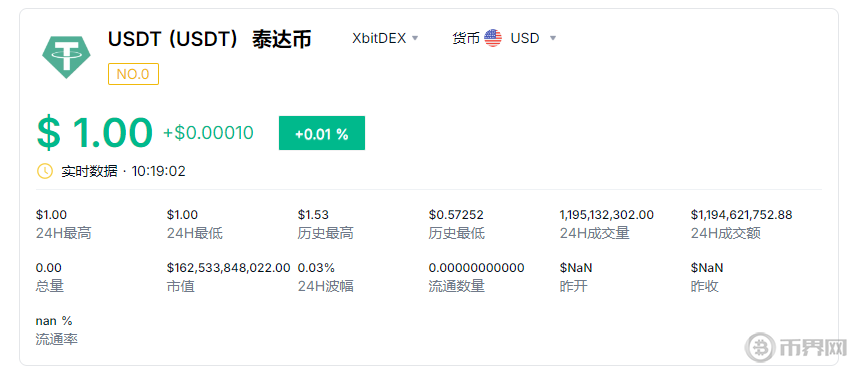
Task: Click the $1.53 历史最高 value
Action: pos(313,215)
